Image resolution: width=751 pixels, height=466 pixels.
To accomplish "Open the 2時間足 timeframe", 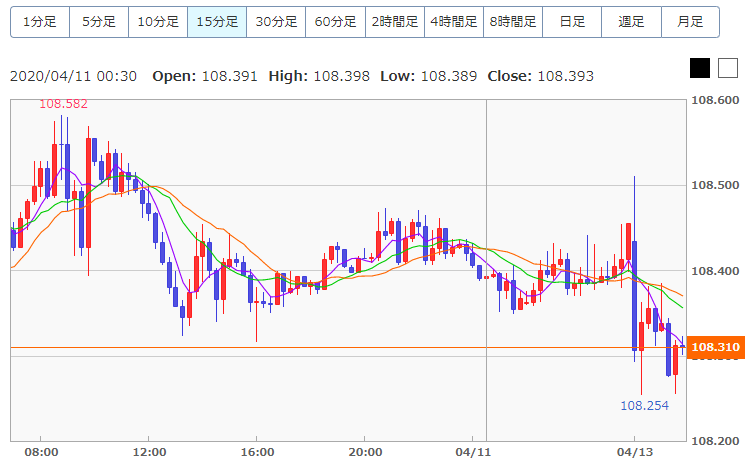I will pyautogui.click(x=394, y=21).
